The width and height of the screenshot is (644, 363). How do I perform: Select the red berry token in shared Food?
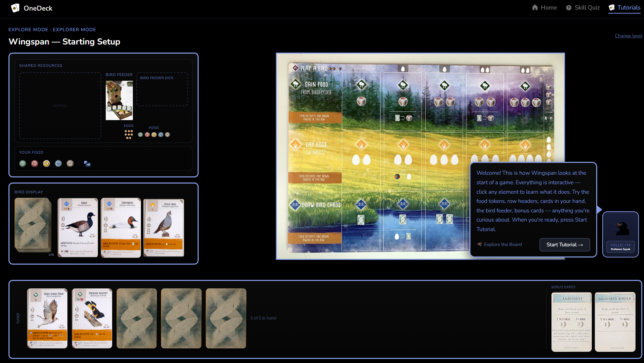coord(147,135)
